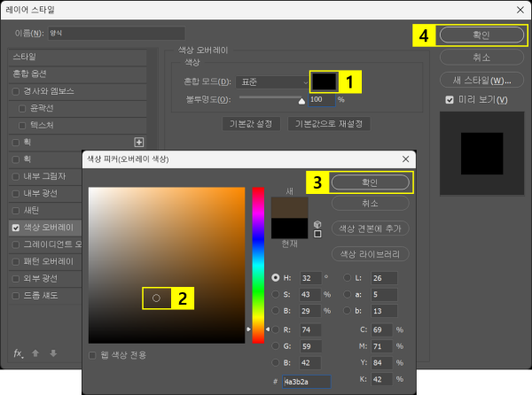Enable 패턴 오버레이 checkbox
Screen dimensions: 532x395
click(x=16, y=262)
